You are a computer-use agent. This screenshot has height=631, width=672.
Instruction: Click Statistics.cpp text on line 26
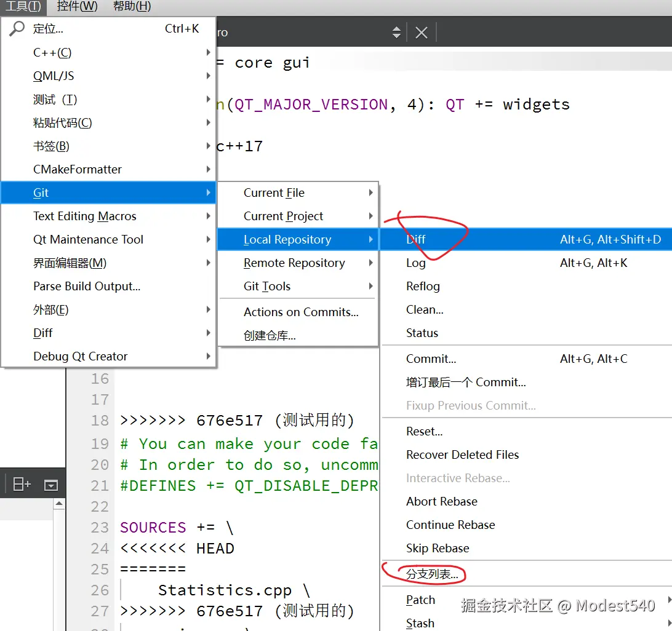point(225,590)
